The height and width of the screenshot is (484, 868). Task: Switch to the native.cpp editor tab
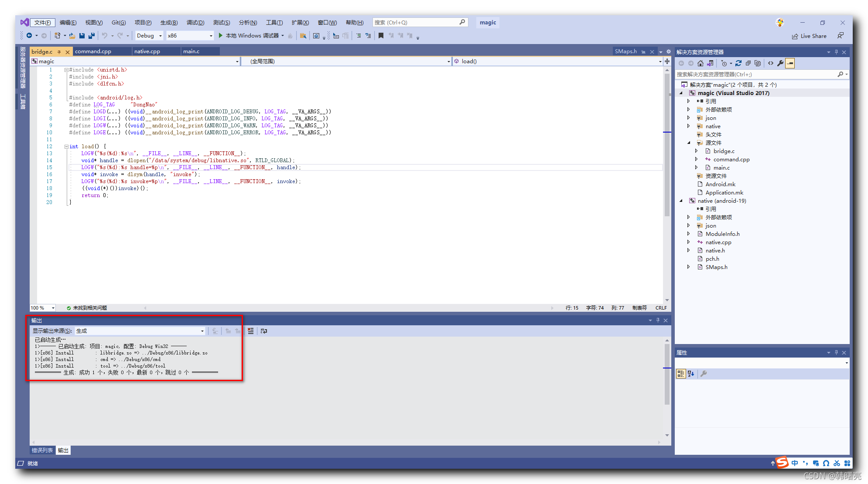(x=147, y=51)
